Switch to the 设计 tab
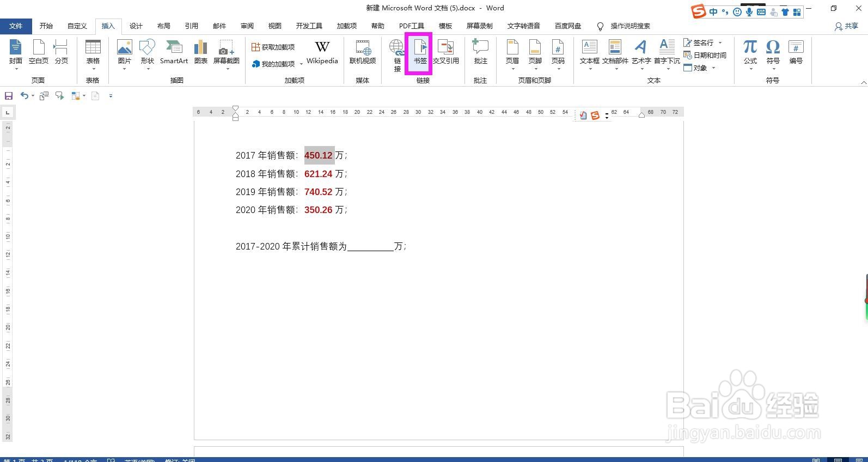The height and width of the screenshot is (462, 868). pos(136,26)
